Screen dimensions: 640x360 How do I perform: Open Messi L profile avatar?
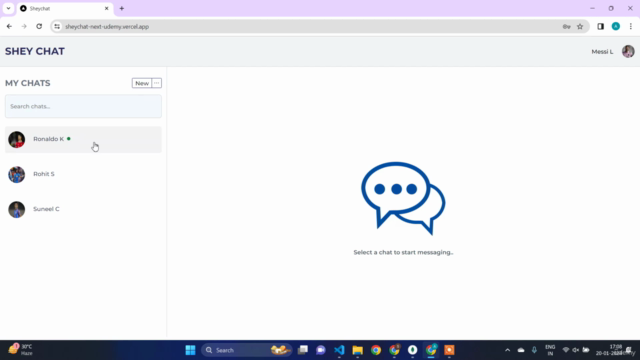click(x=628, y=51)
